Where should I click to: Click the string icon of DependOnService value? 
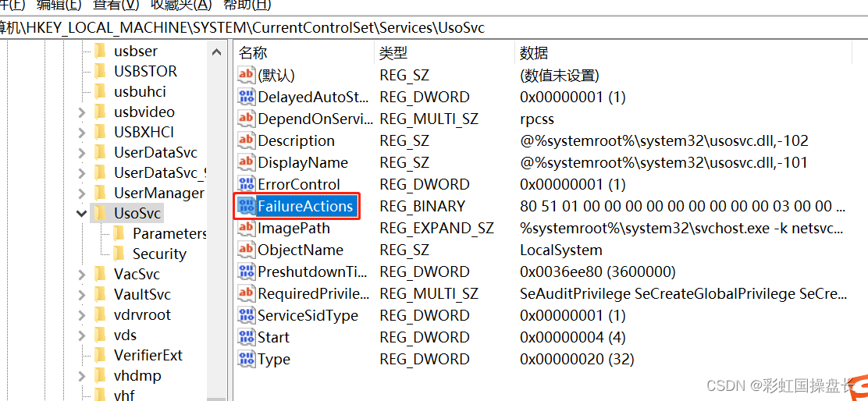247,119
